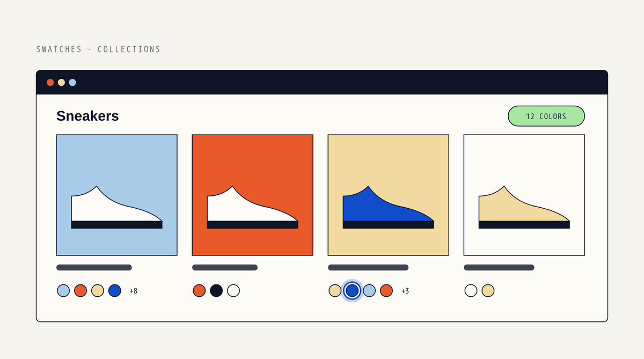Viewport: 644px width, 359px height.
Task: Select white swatch under second sneaker
Action: pos(233,291)
